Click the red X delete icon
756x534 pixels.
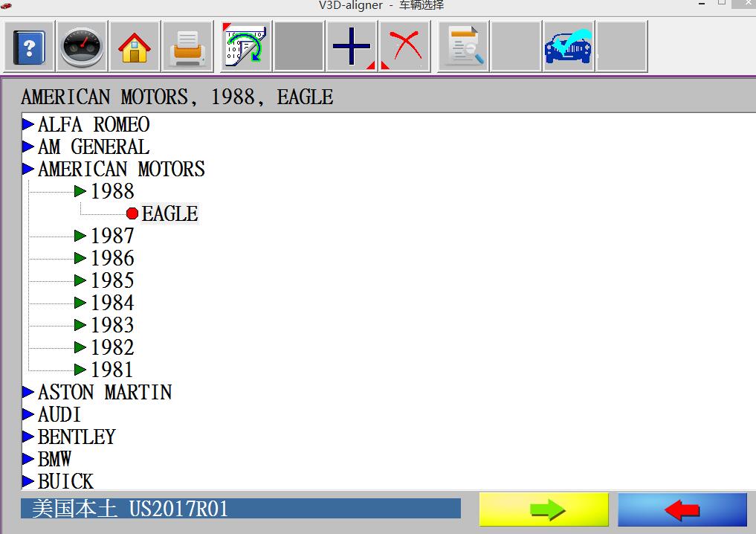click(x=405, y=47)
